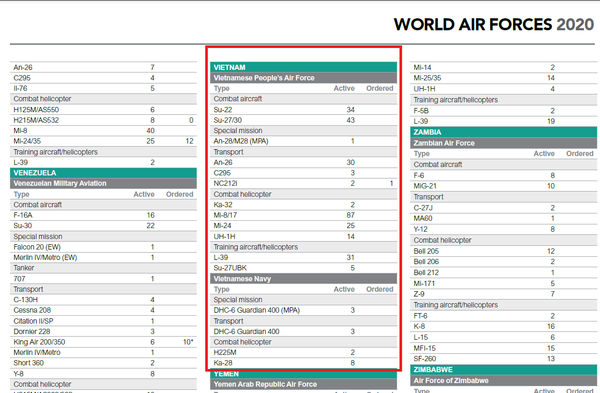Screen dimensions: 600x393
Task: Select the Cessna 208 row
Action: pos(103,310)
